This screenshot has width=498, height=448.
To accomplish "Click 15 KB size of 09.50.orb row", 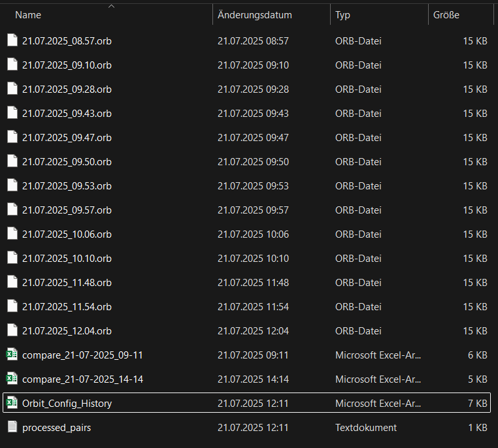I will (475, 161).
